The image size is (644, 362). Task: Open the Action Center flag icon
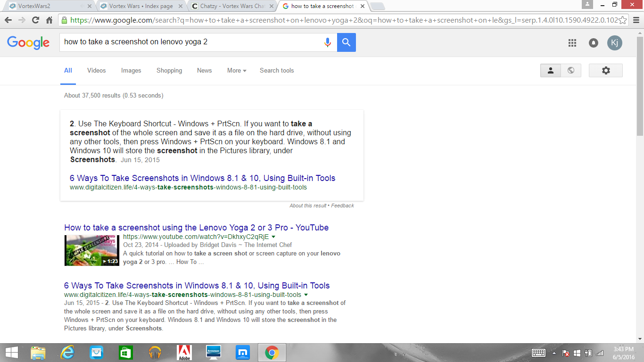(566, 353)
